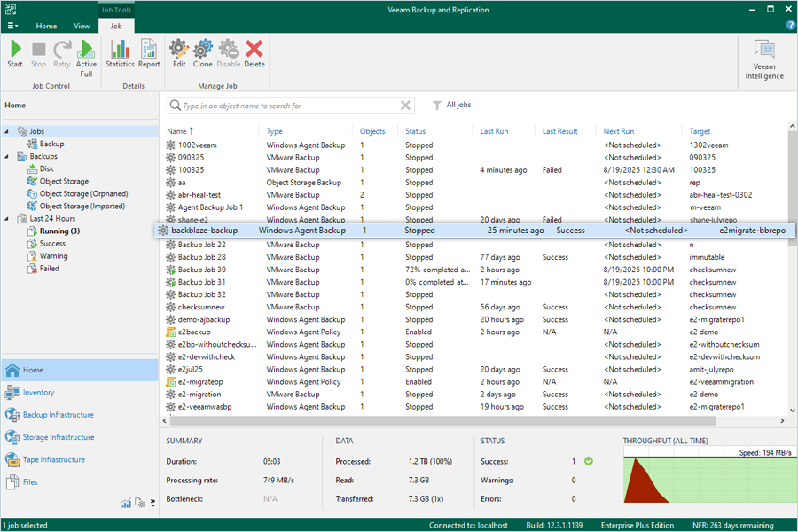Click the search input field
Viewport: 798px width, 532px height.
tap(290, 106)
